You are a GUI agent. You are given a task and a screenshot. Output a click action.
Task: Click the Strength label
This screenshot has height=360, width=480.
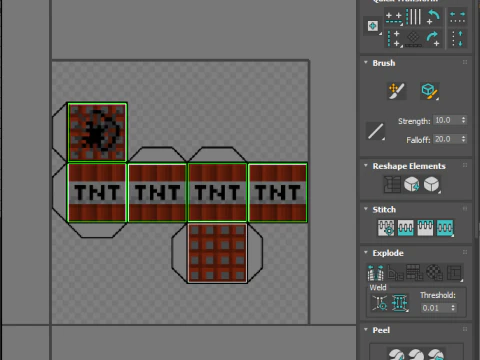(414, 121)
